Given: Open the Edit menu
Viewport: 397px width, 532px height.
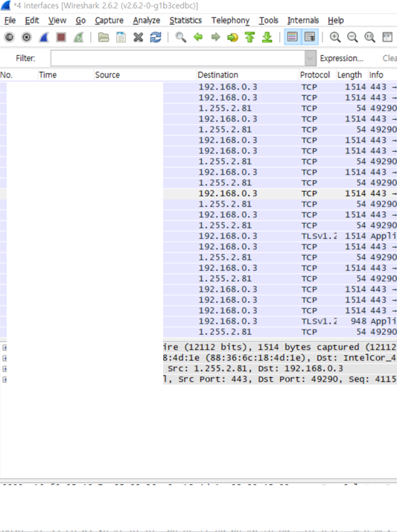Looking at the screenshot, I should point(32,20).
